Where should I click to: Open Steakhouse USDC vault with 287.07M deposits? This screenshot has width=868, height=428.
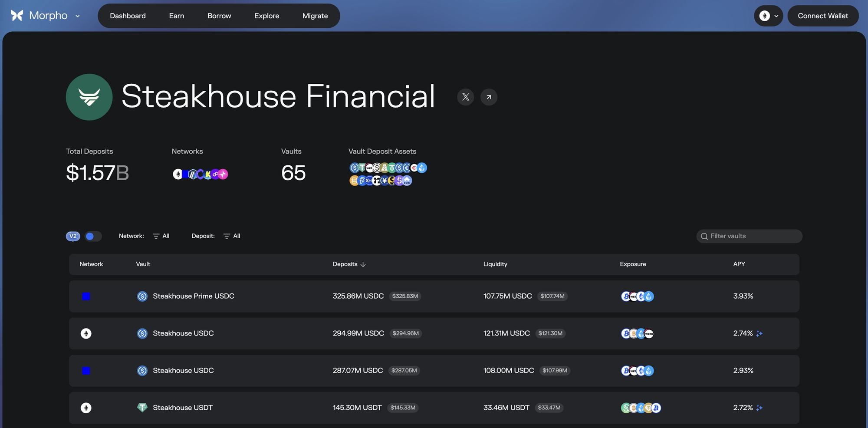click(x=434, y=371)
